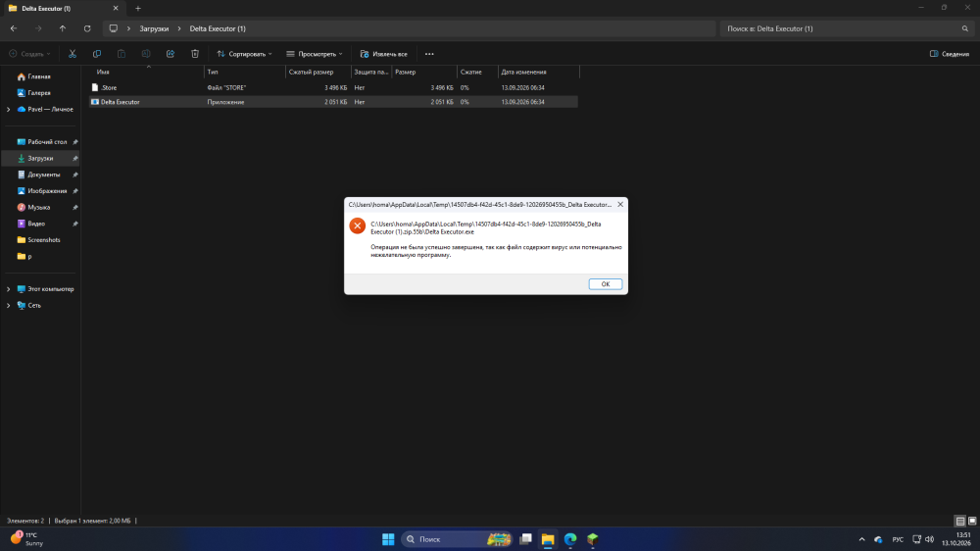Open Task View on taskbar
The width and height of the screenshot is (980, 551).
click(525, 539)
